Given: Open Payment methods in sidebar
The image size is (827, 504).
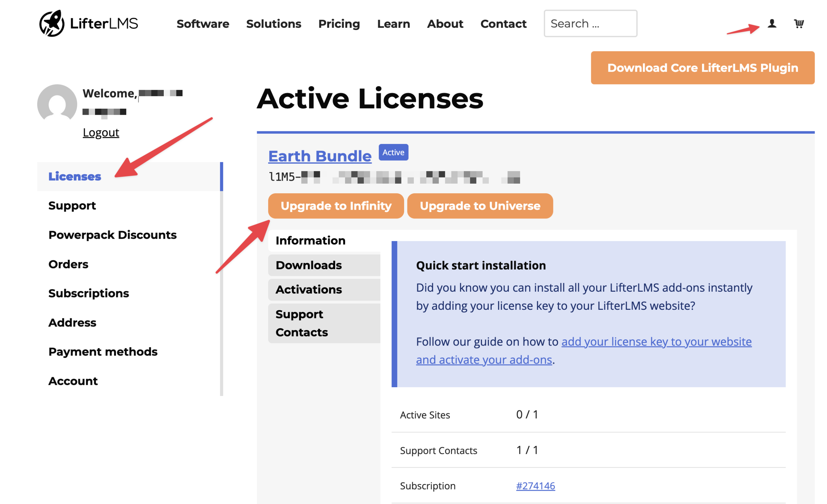Looking at the screenshot, I should 103,351.
